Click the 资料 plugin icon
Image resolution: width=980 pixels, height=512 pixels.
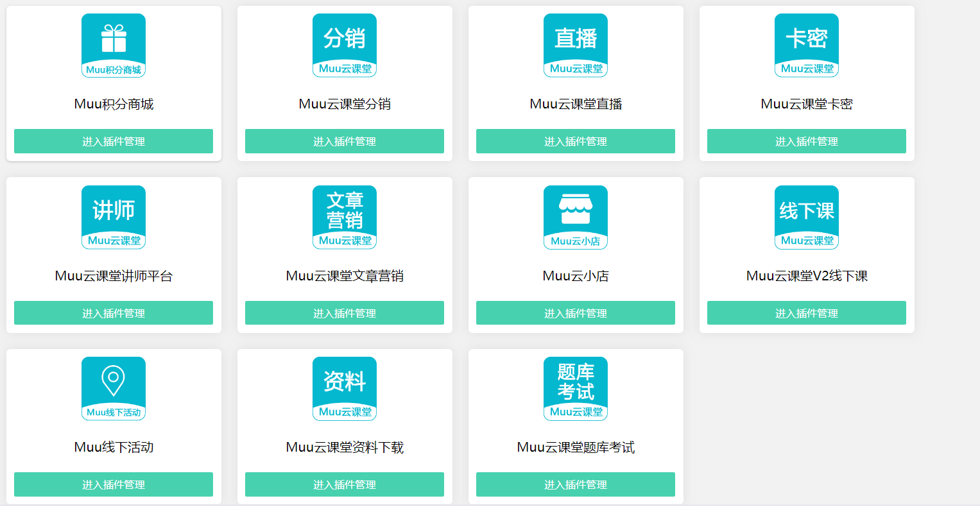[345, 389]
